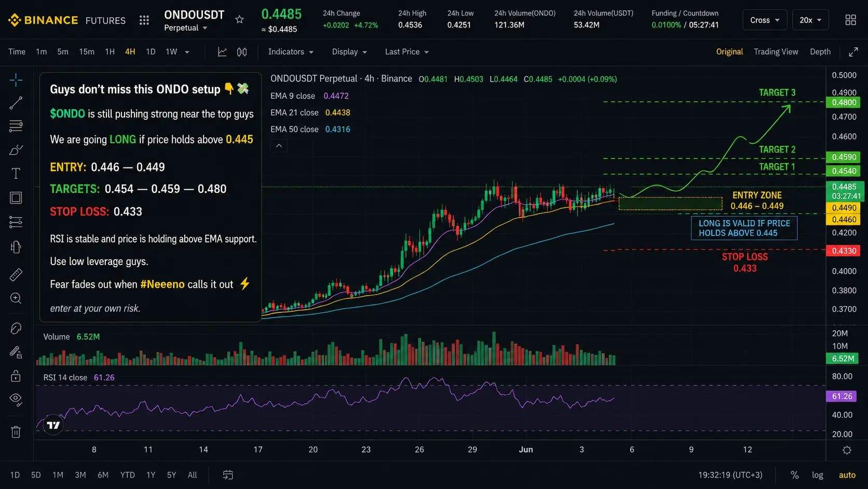
Task: Click the Binance logo
Action: (43, 20)
